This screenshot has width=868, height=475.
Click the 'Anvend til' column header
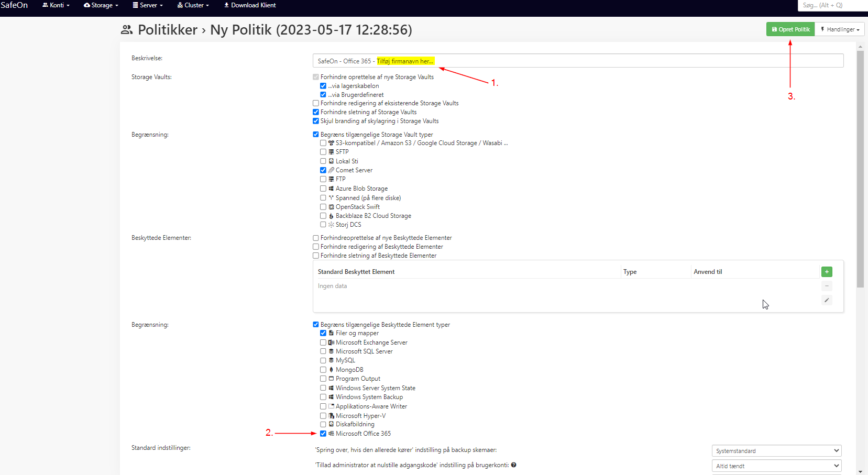pos(708,272)
